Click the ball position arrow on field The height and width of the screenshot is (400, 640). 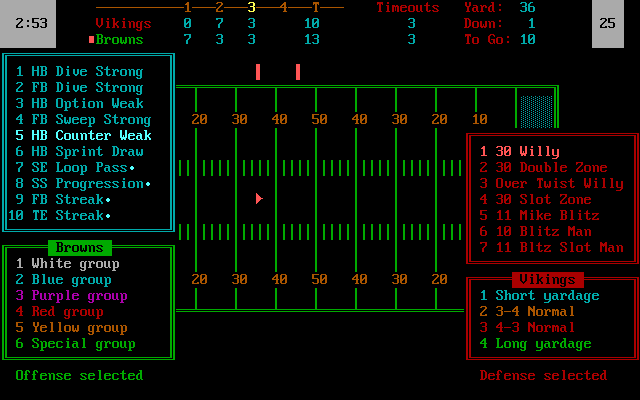pyautogui.click(x=259, y=199)
